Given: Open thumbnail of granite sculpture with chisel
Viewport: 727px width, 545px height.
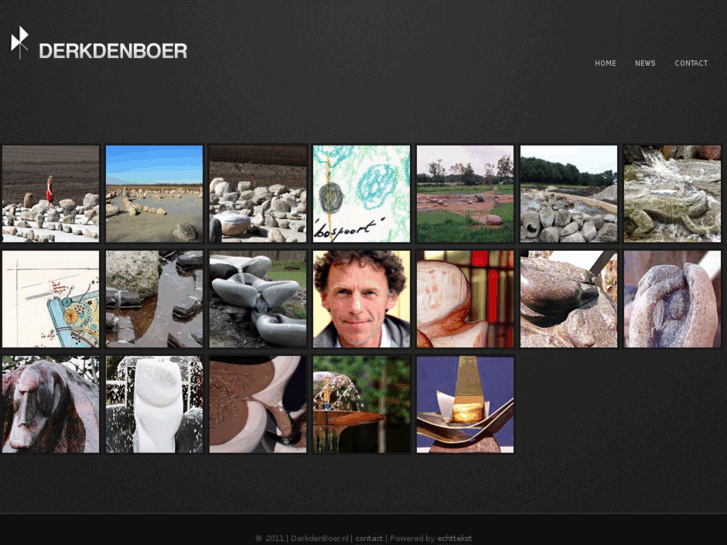Looking at the screenshot, I should (569, 299).
